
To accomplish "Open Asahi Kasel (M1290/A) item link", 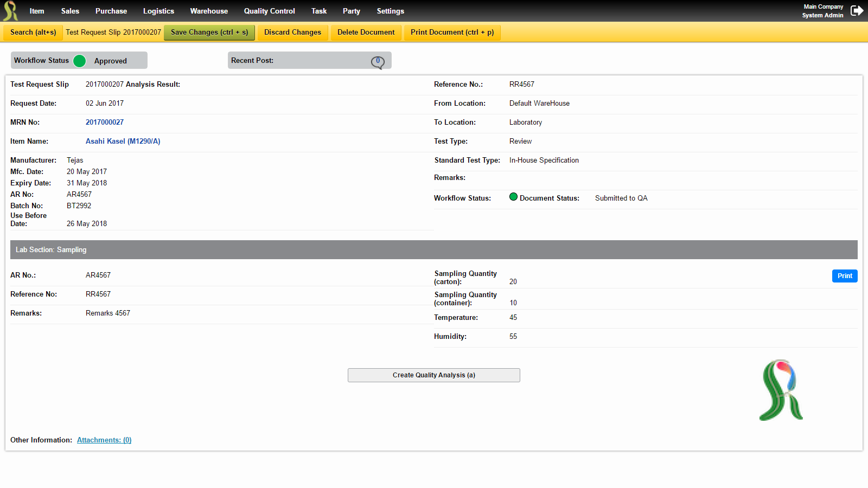I will click(123, 142).
